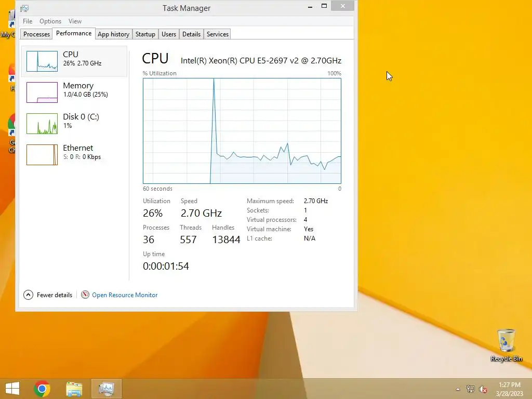Switch to the App history tab

[x=113, y=34]
